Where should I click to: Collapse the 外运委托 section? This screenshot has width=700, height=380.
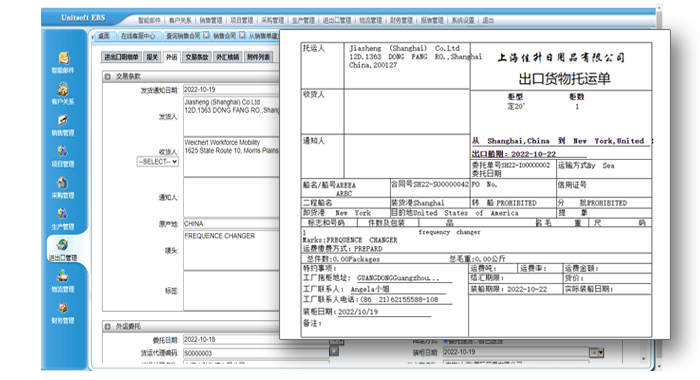point(108,327)
